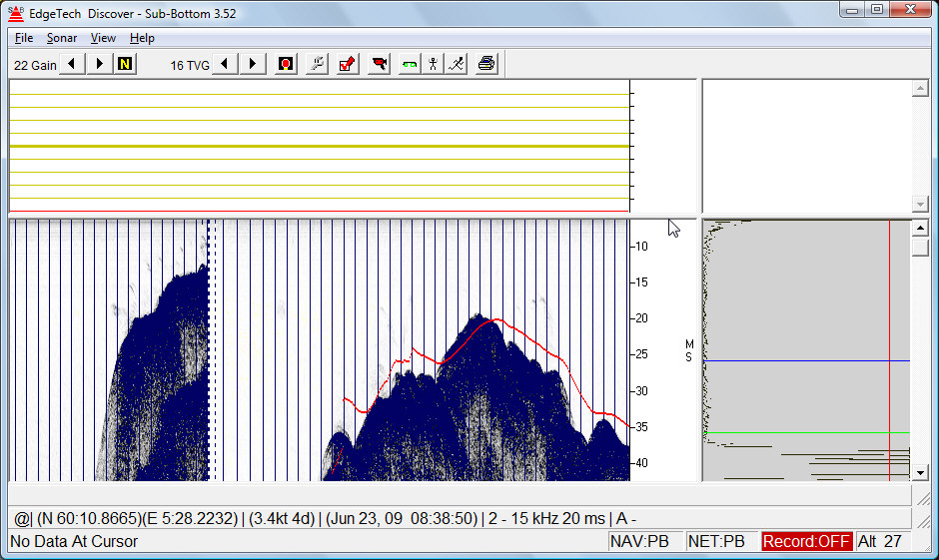Click the standing person icon
939x560 pixels.
pos(433,64)
